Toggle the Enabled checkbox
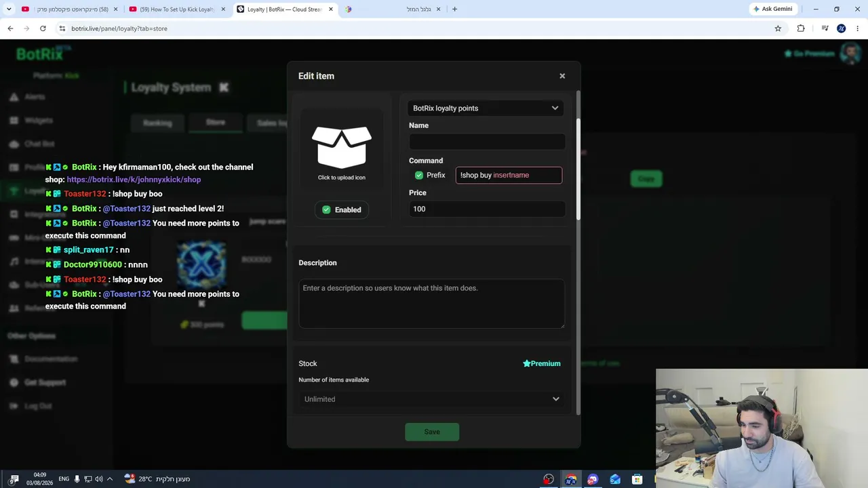This screenshot has width=868, height=488. click(326, 210)
